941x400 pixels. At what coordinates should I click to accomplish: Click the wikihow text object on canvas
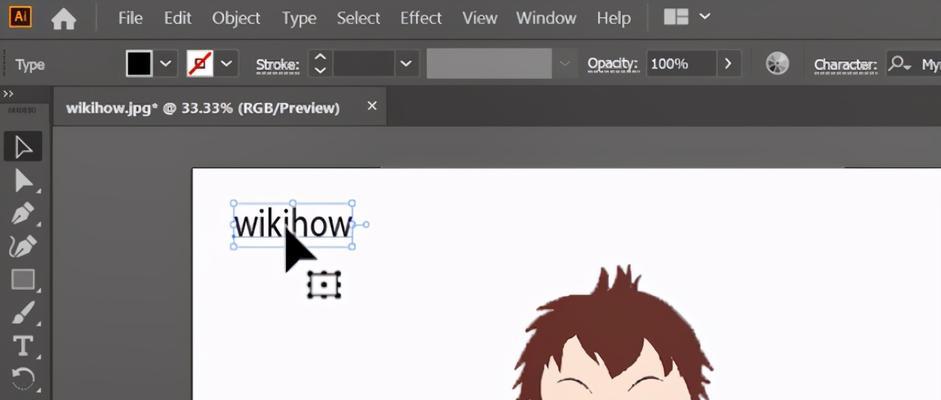click(292, 224)
